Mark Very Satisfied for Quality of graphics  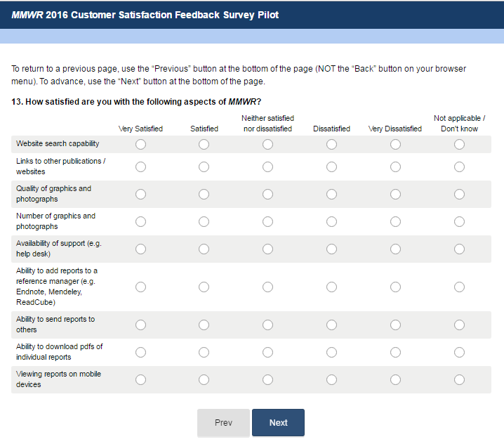pos(140,195)
